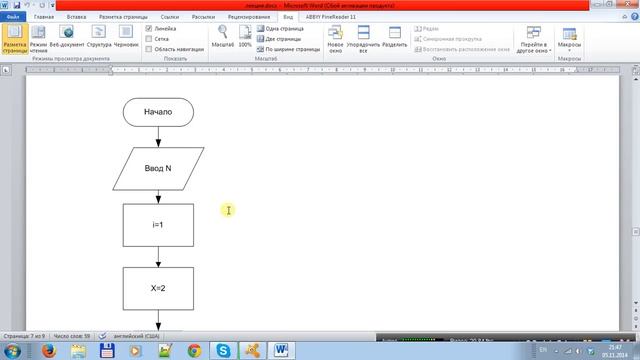This screenshot has width=640, height=360.
Task: Click Число слов in status bar
Action: coord(72,336)
